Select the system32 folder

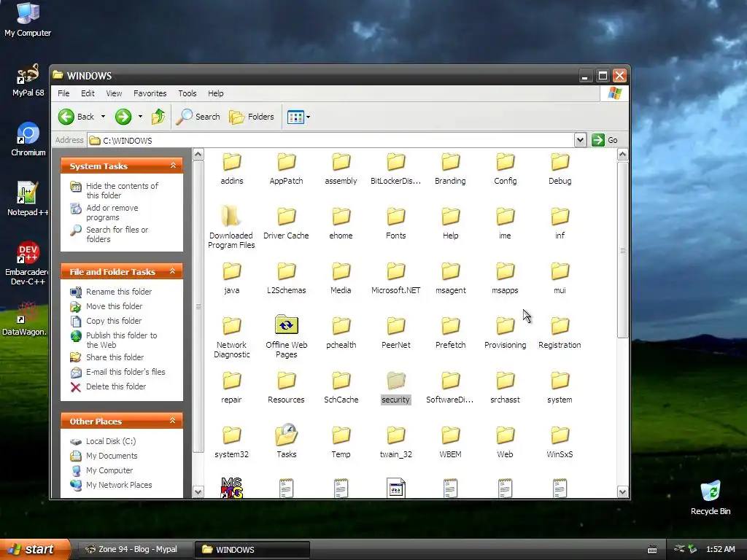pos(231,443)
